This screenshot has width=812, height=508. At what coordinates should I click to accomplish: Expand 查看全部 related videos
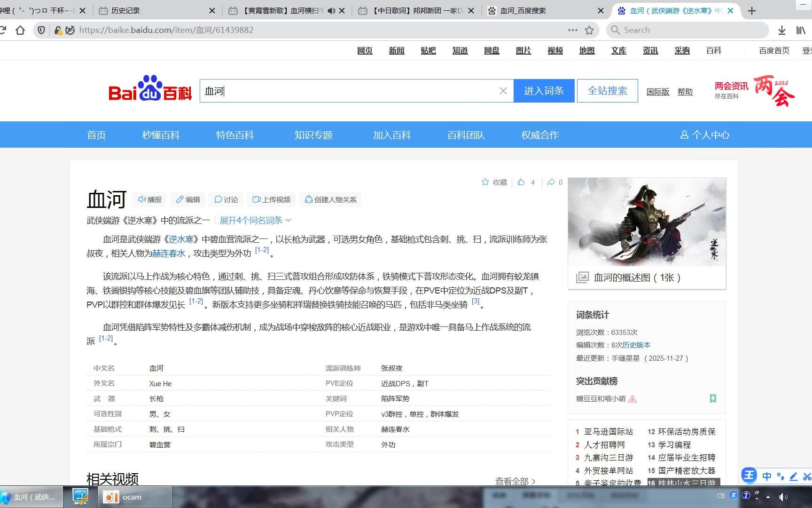515,481
